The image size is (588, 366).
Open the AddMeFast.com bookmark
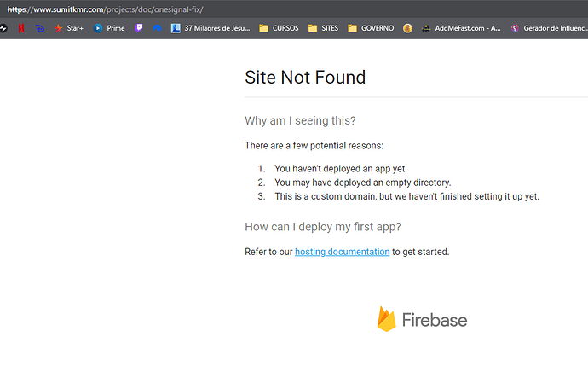(x=461, y=28)
